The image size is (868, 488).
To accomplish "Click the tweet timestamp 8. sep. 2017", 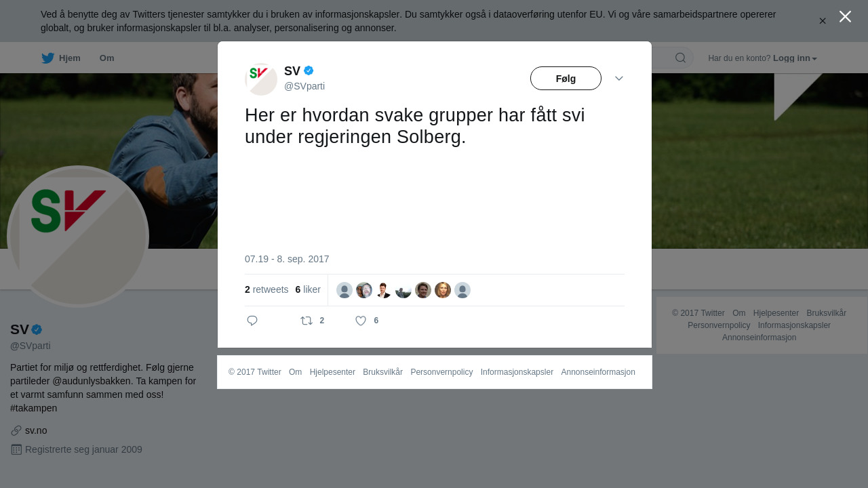I will click(x=287, y=259).
